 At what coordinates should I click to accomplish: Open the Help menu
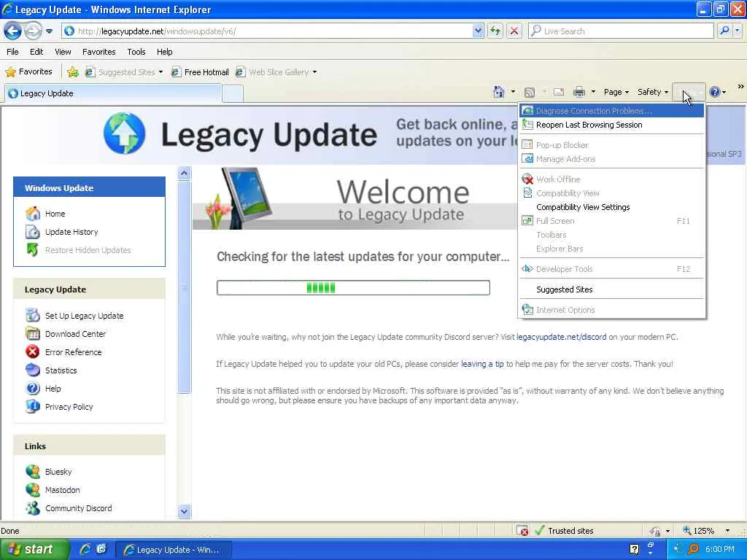164,52
